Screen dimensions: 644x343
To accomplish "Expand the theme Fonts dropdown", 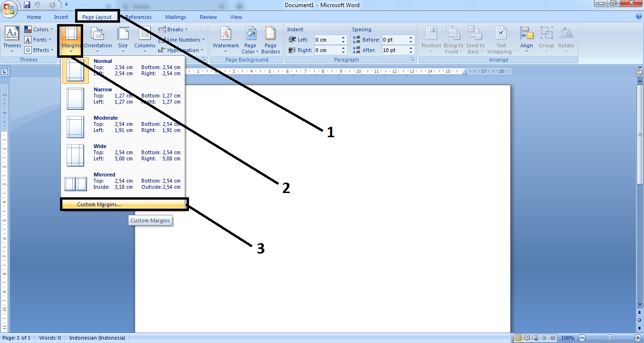I will [x=38, y=40].
